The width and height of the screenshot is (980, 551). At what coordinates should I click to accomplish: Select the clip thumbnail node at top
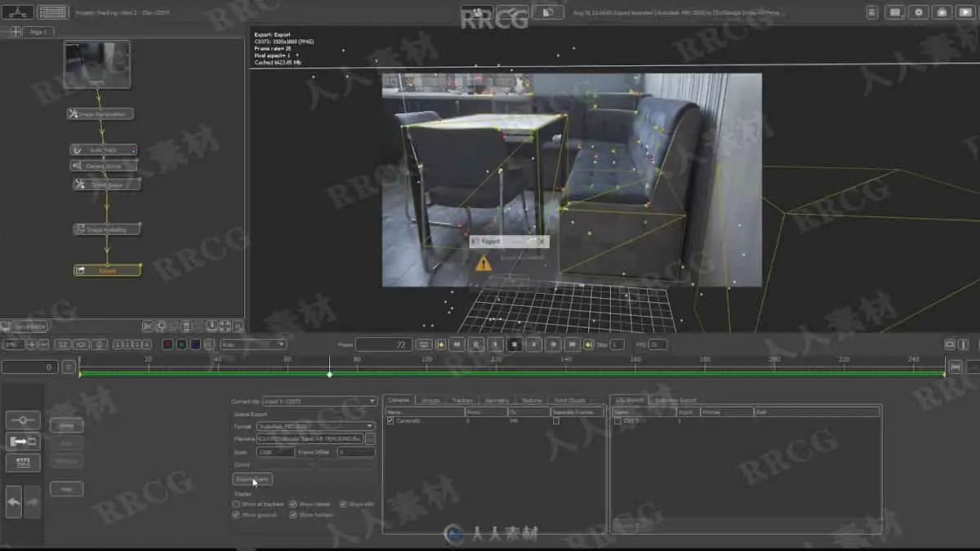click(97, 64)
